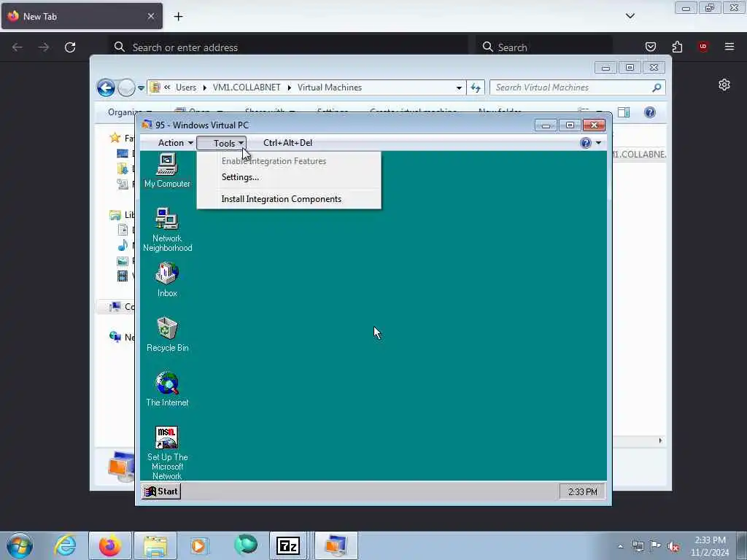Switch to Firefox in taskbar

tap(110, 545)
